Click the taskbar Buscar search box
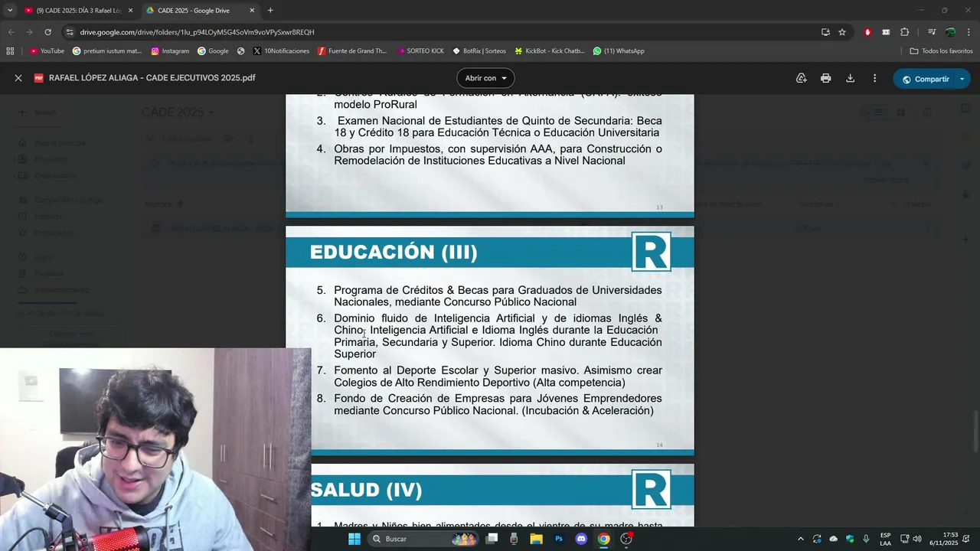The image size is (980, 551). point(423,539)
